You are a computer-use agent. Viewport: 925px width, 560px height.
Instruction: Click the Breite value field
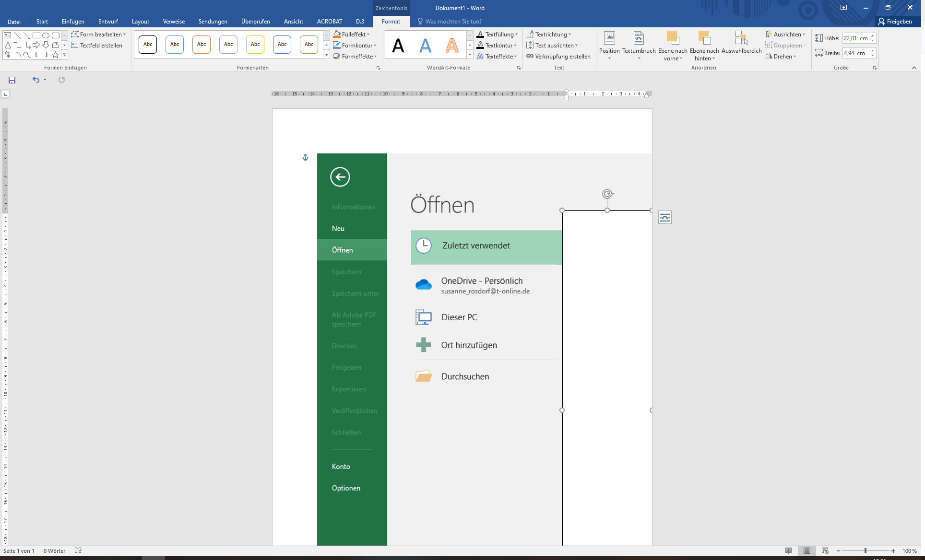pyautogui.click(x=855, y=53)
